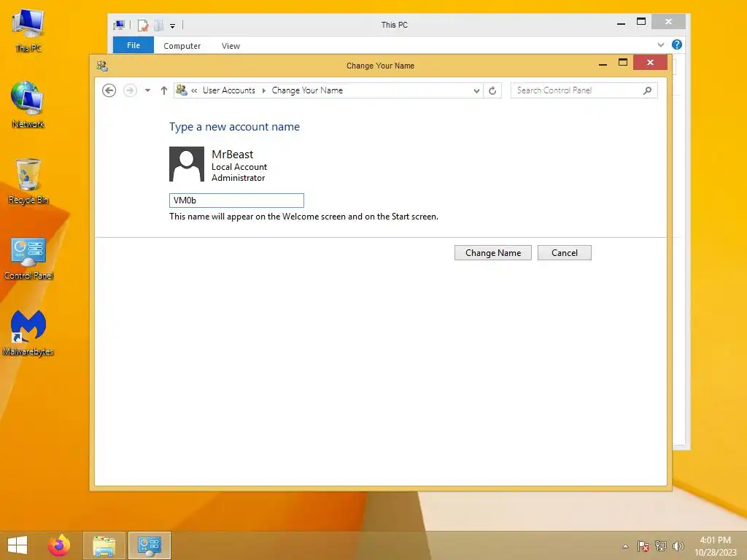The image size is (747, 560).
Task: Switch to File Explorer on taskbar
Action: tap(104, 545)
